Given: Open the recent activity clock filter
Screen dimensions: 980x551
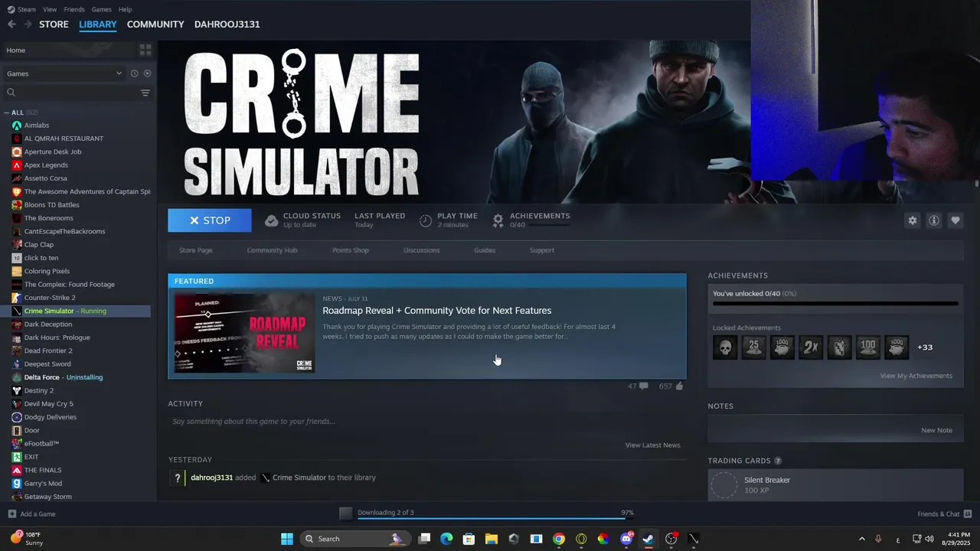Looking at the screenshot, I should (x=134, y=73).
